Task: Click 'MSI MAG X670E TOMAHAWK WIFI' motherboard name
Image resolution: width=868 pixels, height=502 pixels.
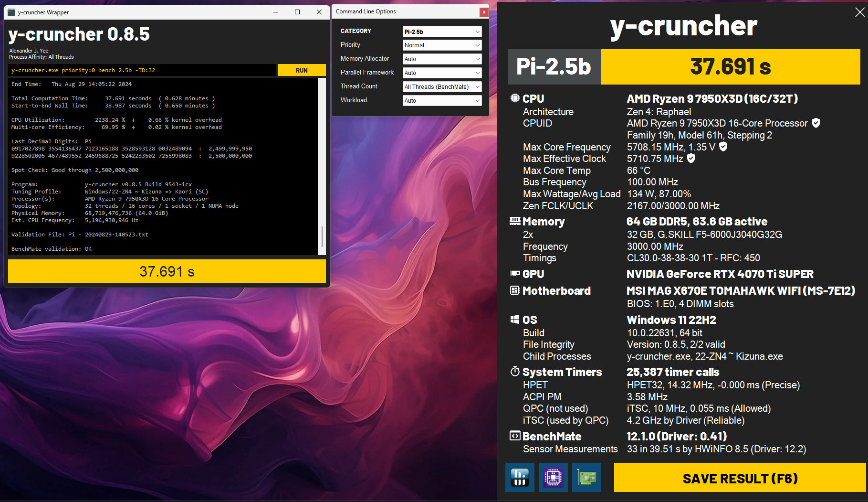Action: pyautogui.click(x=741, y=290)
